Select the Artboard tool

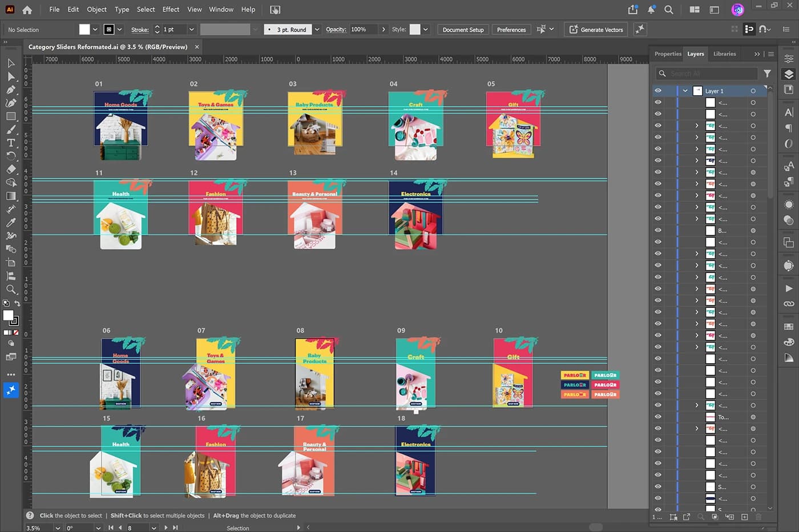point(11,262)
